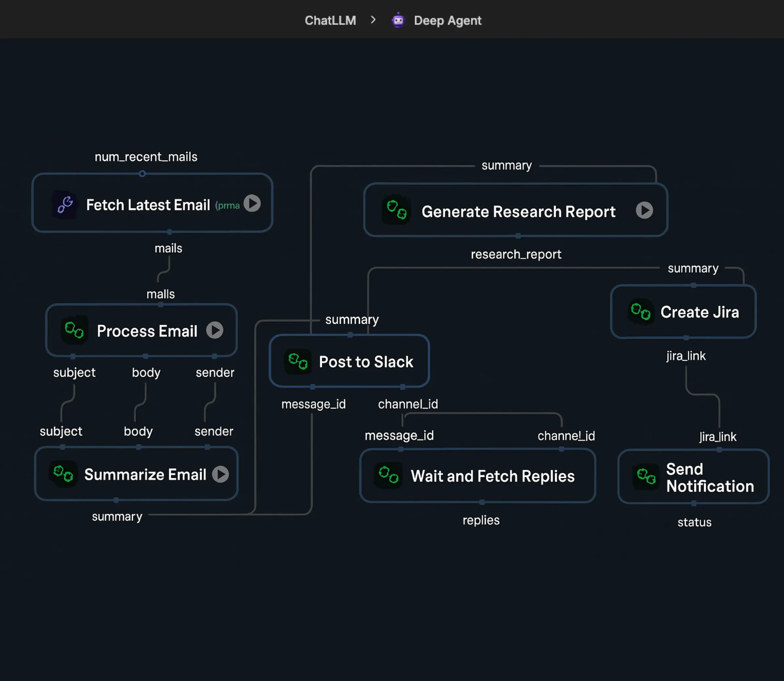The height and width of the screenshot is (681, 784).
Task: Click the purple Fetch Latest Email icon
Action: (x=65, y=205)
